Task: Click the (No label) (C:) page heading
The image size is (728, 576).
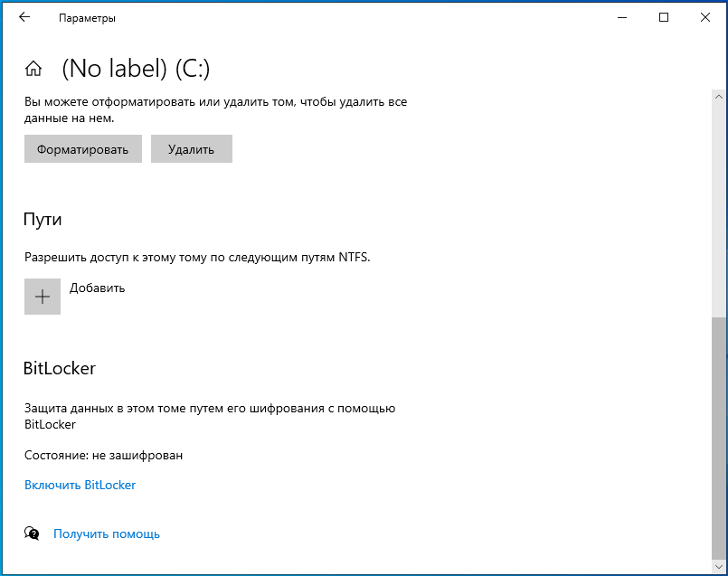Action: click(136, 69)
